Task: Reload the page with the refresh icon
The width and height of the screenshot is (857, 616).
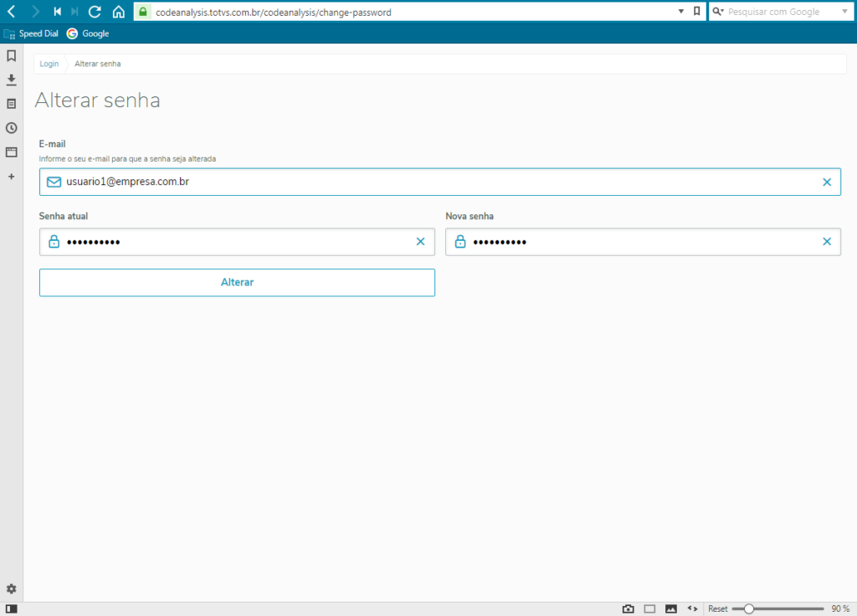Action: [95, 12]
